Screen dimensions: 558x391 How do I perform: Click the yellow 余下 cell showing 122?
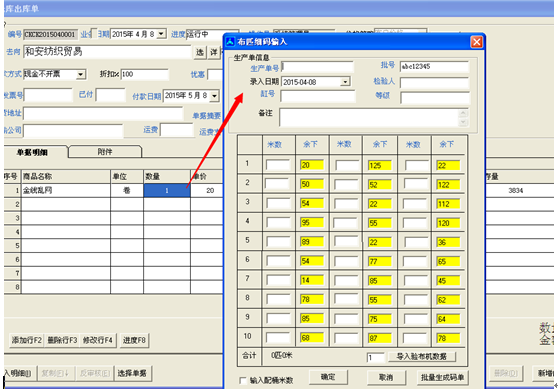448,185
